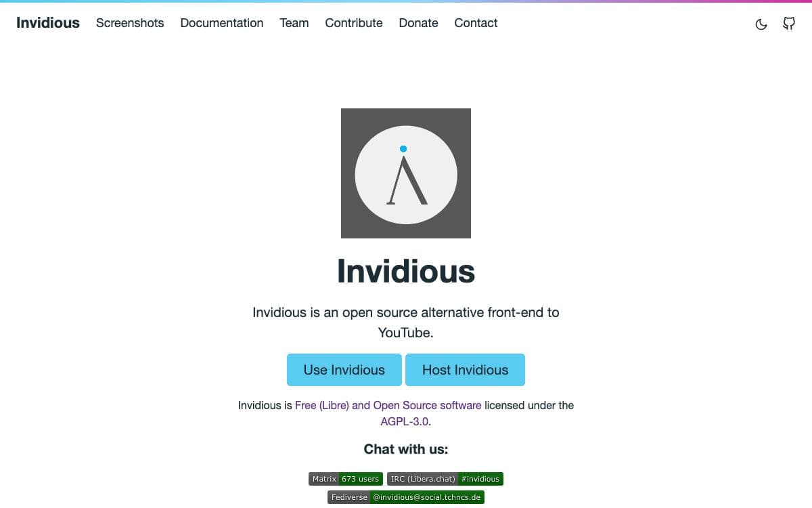
Task: Open the GitHub repository icon
Action: (789, 24)
